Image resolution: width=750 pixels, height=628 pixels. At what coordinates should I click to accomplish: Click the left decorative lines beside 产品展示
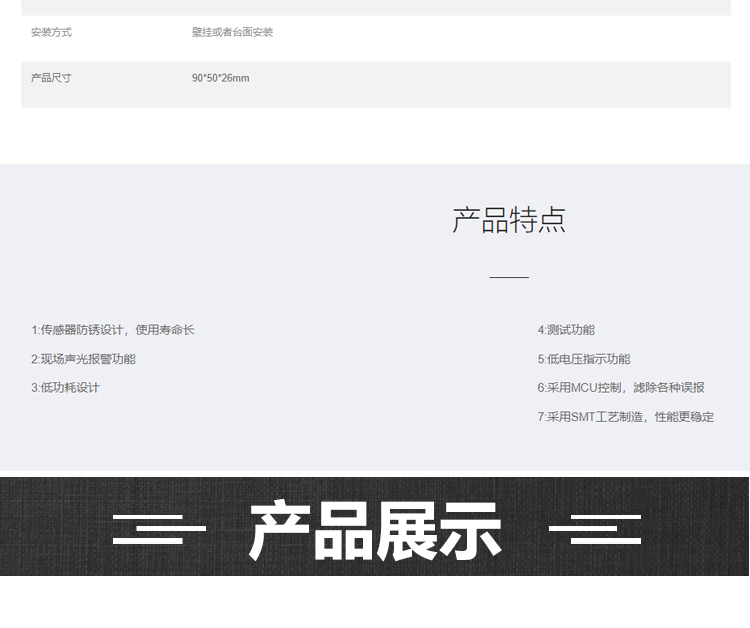(x=159, y=528)
